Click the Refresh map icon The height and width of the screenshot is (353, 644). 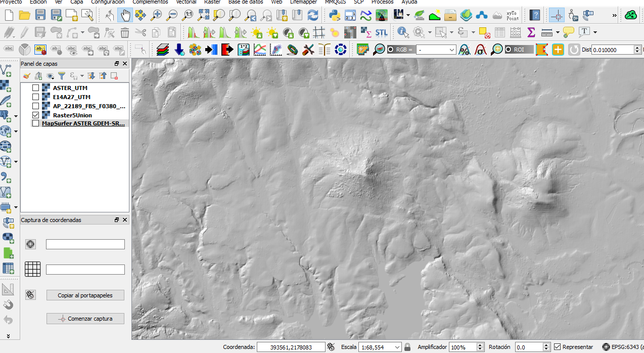[x=313, y=15]
